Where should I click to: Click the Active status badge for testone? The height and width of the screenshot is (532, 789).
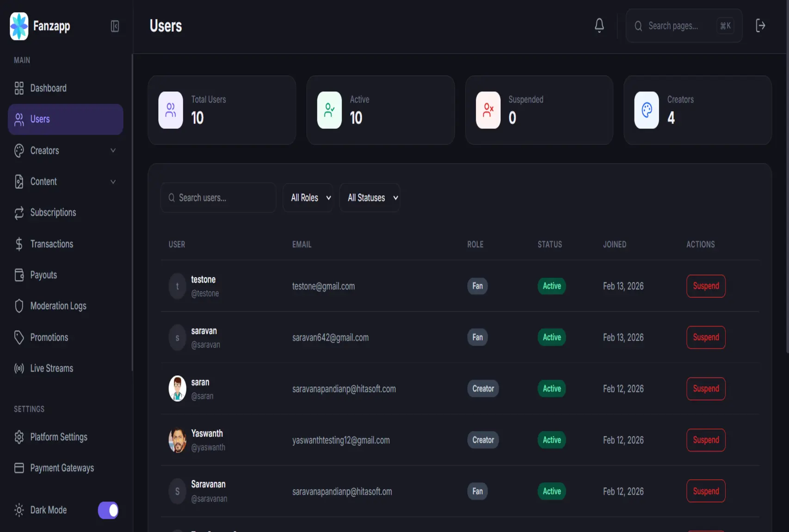pos(552,286)
